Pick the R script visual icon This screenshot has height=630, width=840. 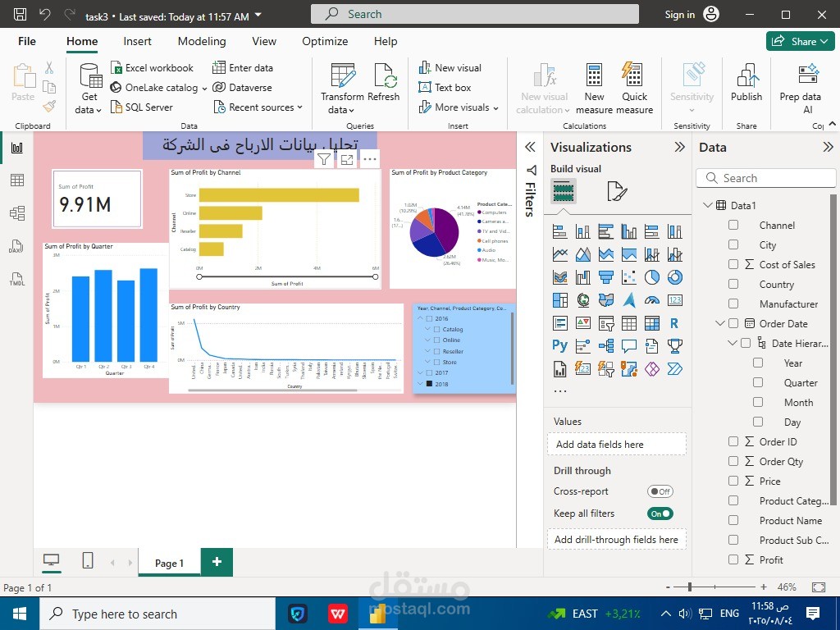coord(675,323)
